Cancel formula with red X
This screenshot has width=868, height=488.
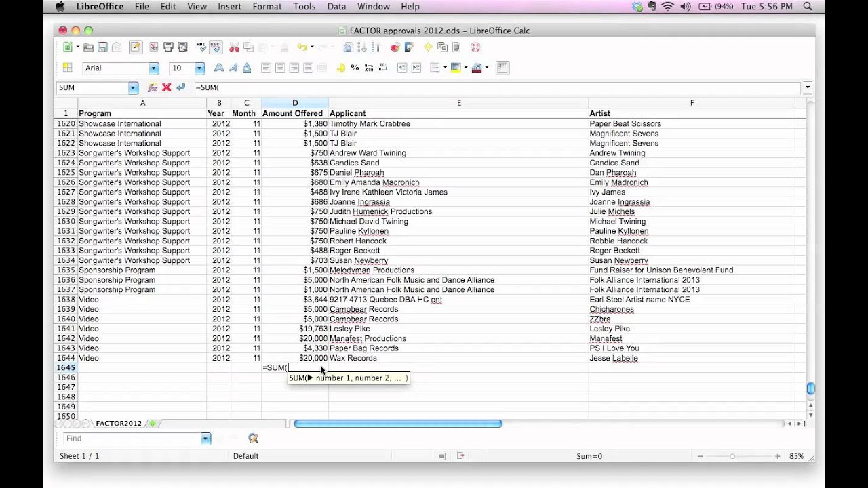(166, 87)
